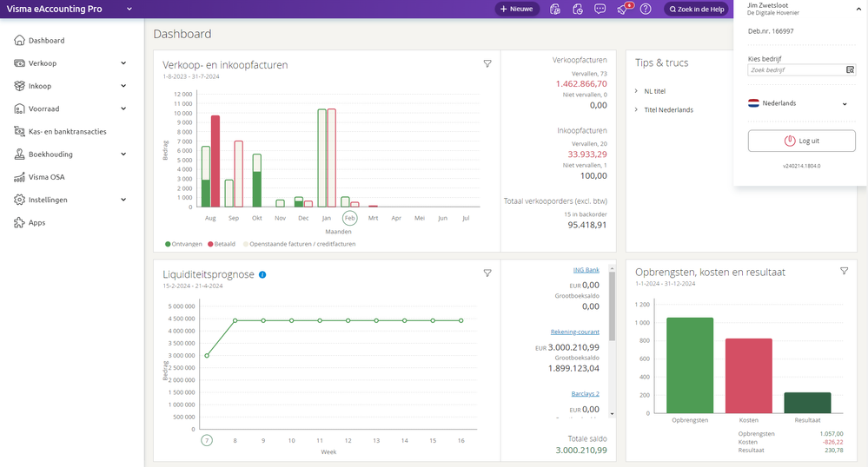Click the Instellingen gear icon

19,200
